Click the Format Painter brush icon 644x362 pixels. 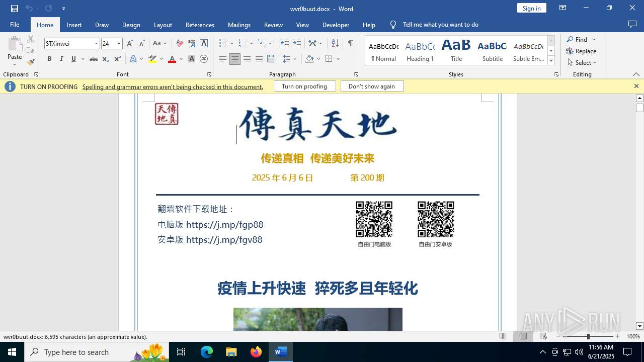pos(31,62)
